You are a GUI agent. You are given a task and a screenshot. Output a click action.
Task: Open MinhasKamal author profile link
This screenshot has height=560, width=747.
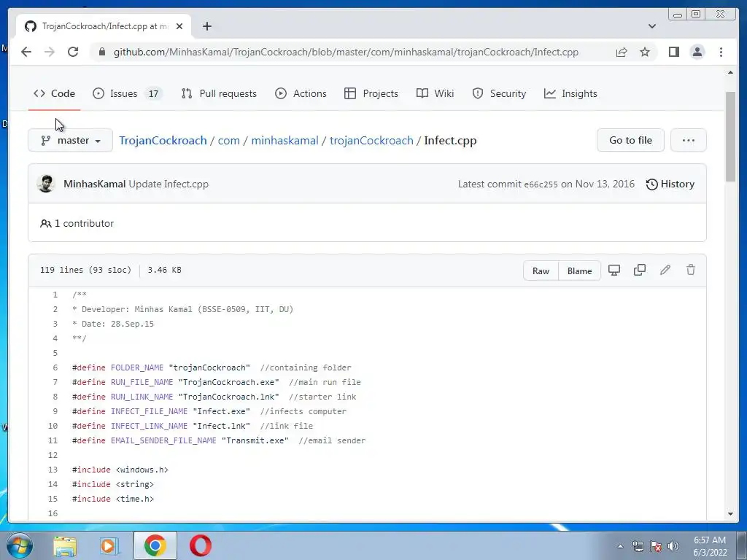coord(95,184)
